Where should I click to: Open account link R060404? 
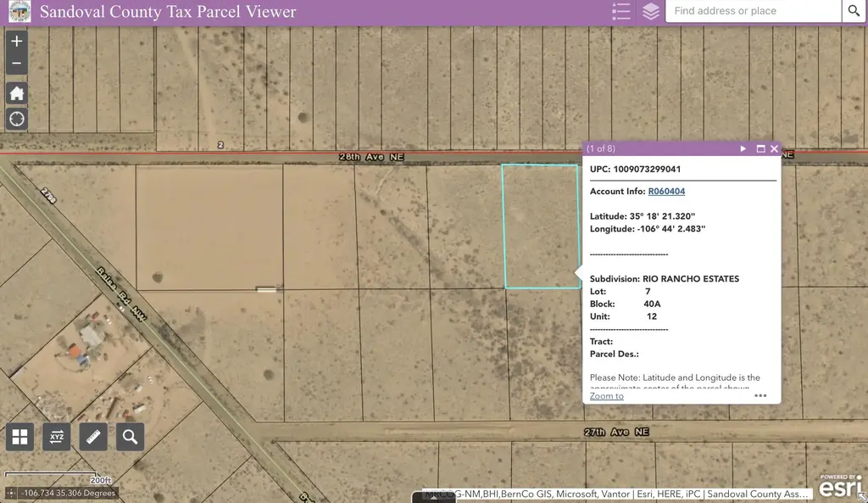[x=666, y=191]
